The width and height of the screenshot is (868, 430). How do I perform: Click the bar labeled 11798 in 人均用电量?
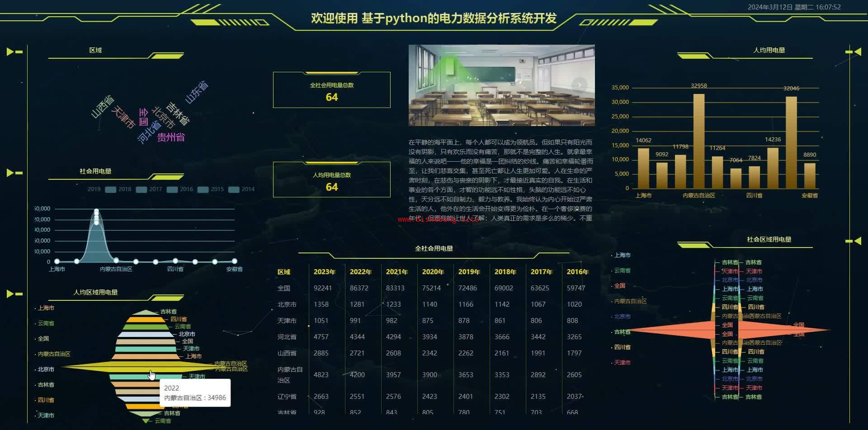tap(680, 172)
